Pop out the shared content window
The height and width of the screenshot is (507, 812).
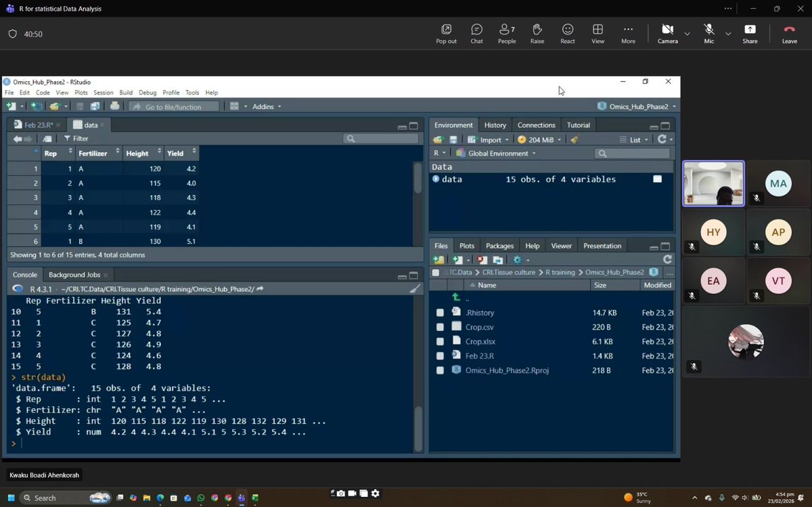click(x=446, y=34)
